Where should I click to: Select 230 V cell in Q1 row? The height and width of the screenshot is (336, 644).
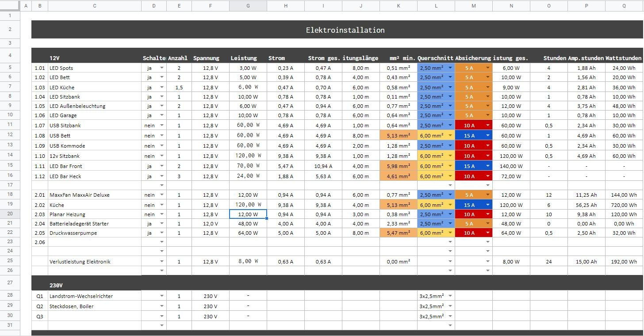click(x=210, y=296)
